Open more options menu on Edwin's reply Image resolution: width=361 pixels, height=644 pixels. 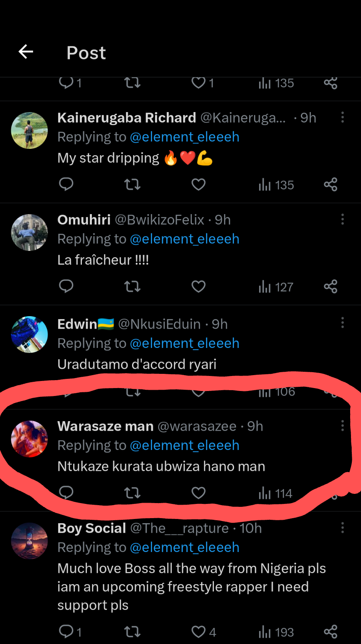click(x=342, y=322)
